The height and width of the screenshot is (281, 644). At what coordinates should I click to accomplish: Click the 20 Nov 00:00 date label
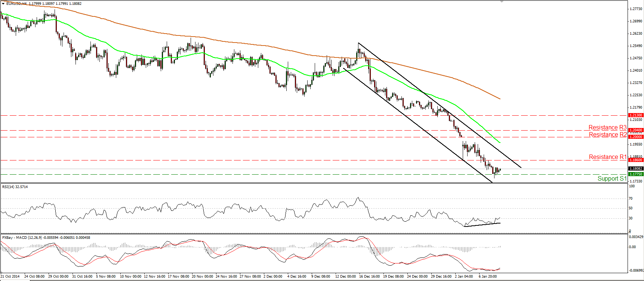pyautogui.click(x=203, y=277)
